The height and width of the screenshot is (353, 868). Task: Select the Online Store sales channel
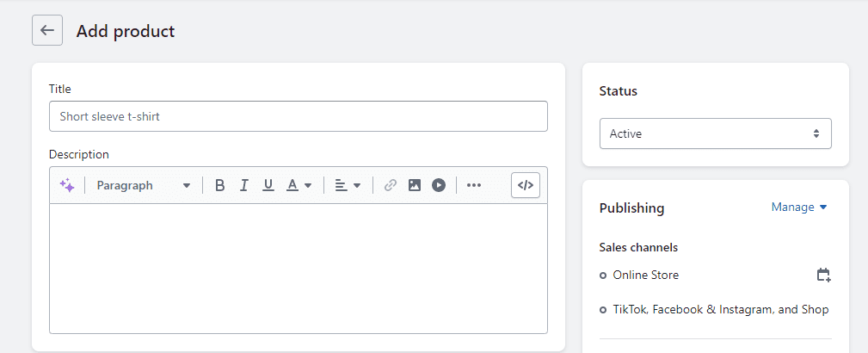coord(645,275)
